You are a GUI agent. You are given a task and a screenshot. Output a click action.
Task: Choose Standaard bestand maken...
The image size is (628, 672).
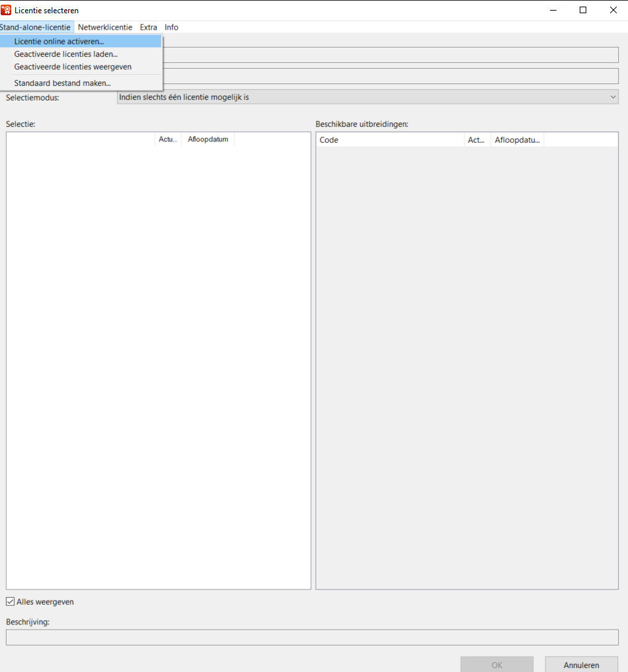pyautogui.click(x=81, y=83)
